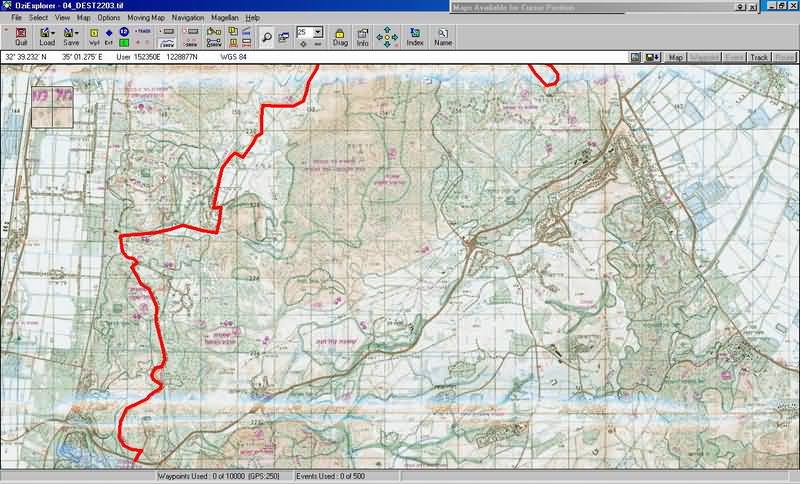Open the Moving Map menu
The height and width of the screenshot is (484, 800).
145,18
